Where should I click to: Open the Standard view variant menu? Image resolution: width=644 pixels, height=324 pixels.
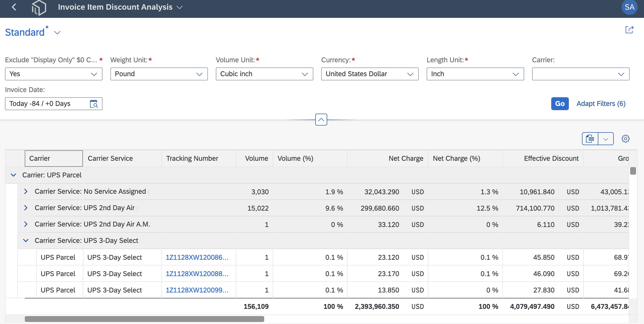tap(58, 33)
